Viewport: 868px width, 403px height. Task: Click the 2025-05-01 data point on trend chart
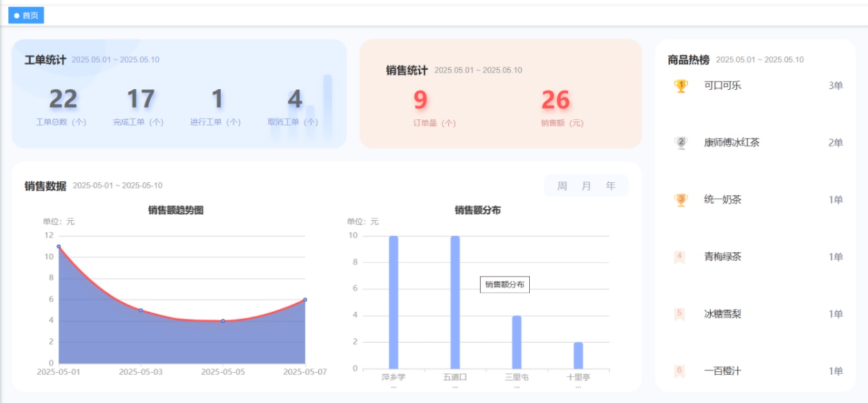click(x=59, y=247)
